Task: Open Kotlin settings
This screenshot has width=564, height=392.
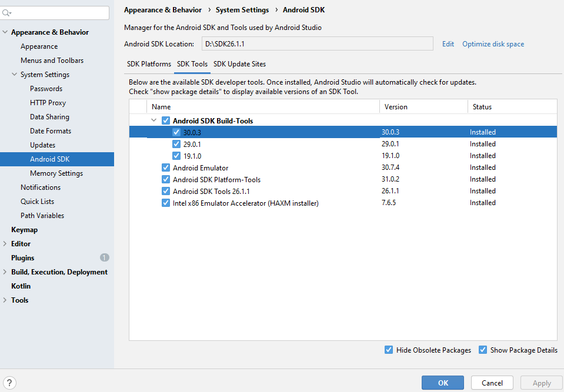Action: click(x=21, y=286)
